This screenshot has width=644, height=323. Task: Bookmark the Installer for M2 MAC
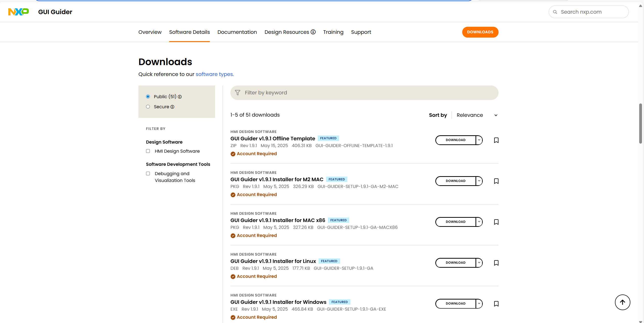[496, 181]
